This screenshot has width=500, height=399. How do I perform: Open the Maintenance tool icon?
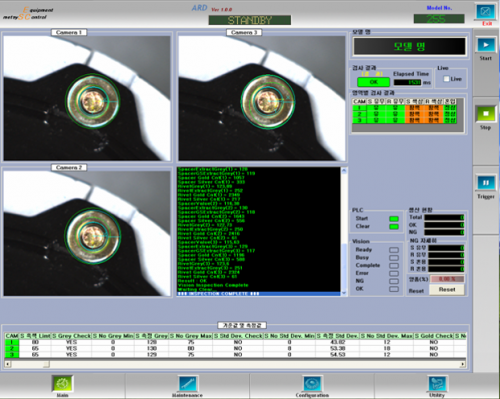click(188, 384)
